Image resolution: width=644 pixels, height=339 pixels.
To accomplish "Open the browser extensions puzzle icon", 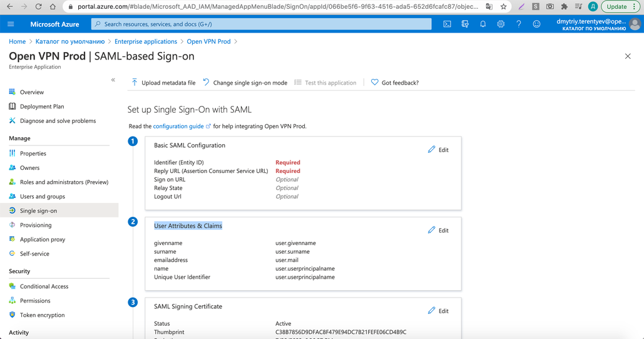I will pos(565,7).
